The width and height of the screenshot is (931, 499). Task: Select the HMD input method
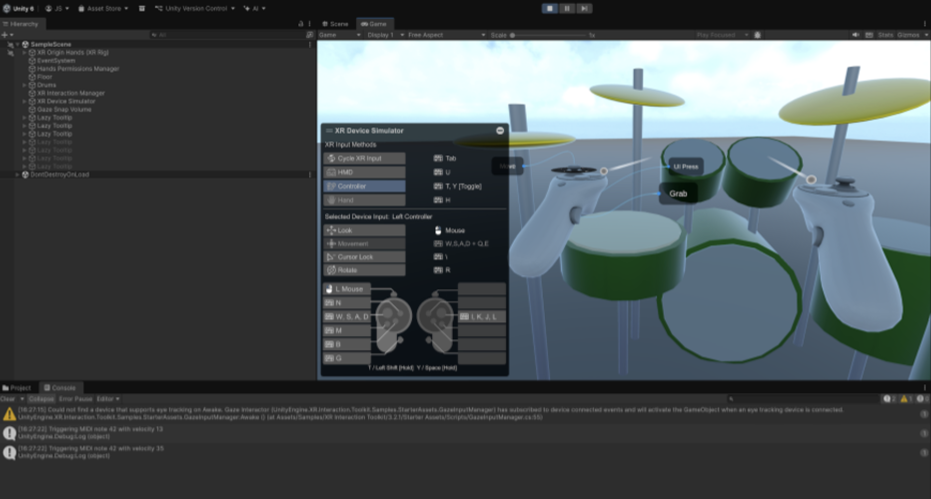pyautogui.click(x=365, y=172)
